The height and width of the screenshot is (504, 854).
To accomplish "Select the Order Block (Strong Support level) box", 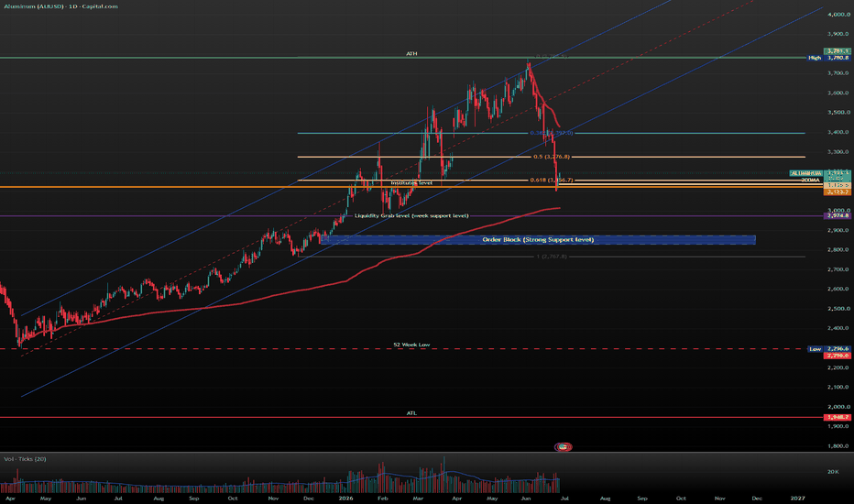I will pyautogui.click(x=538, y=240).
